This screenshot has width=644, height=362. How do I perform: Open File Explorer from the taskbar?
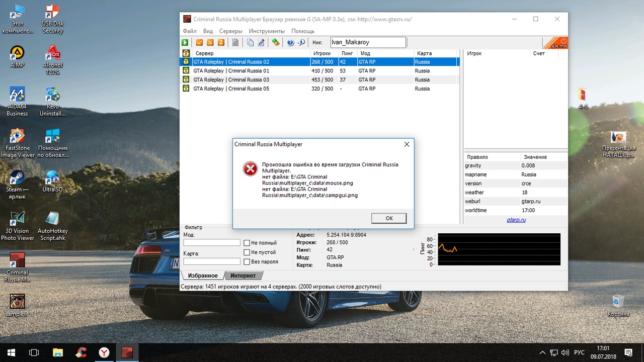tap(57, 352)
